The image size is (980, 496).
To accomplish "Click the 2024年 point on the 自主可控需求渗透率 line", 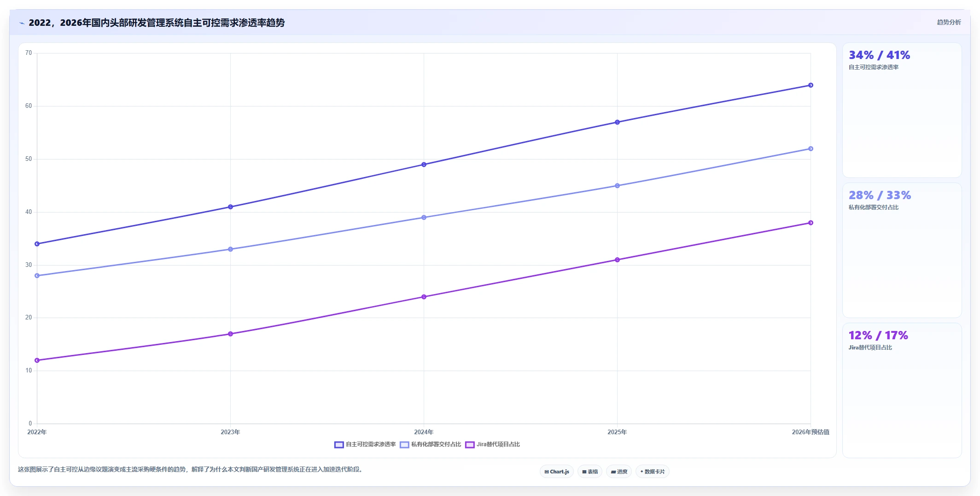I will point(424,165).
